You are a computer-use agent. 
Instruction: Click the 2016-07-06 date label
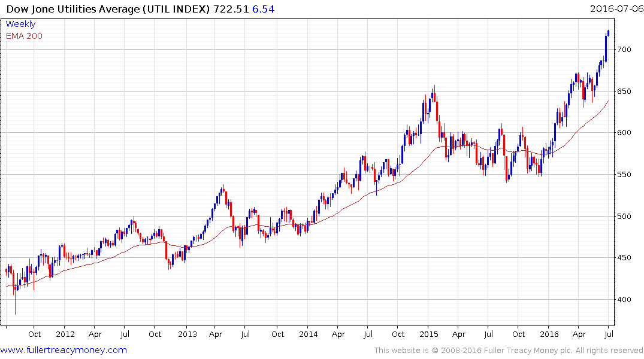616,8
